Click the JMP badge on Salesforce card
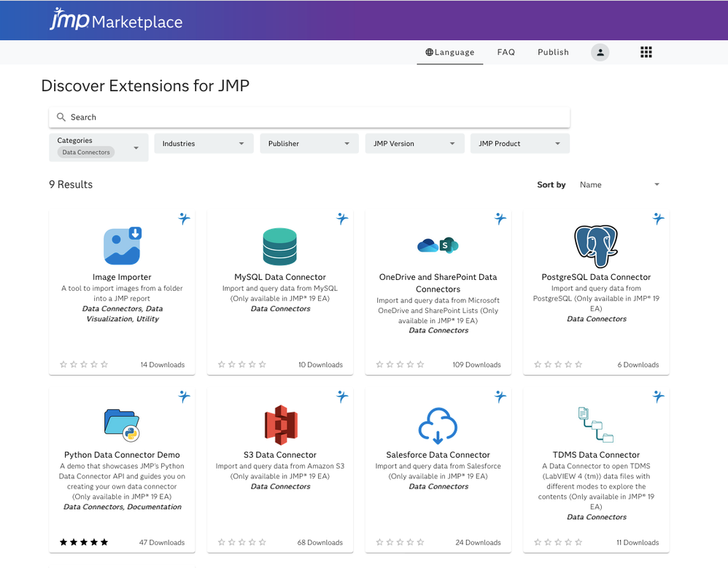Image resolution: width=728 pixels, height=568 pixels. click(500, 397)
